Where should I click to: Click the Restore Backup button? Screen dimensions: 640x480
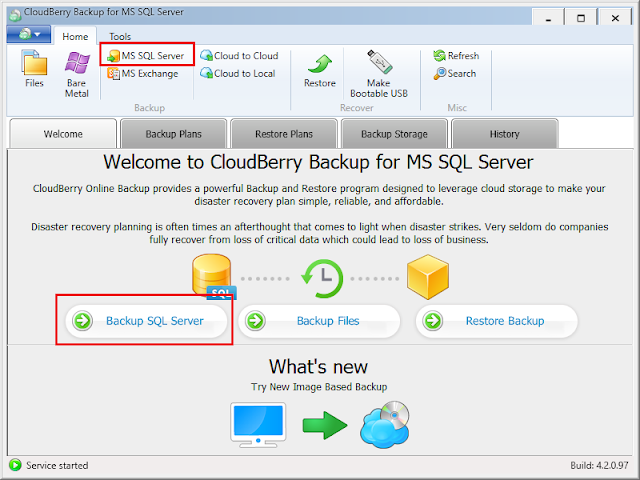497,321
